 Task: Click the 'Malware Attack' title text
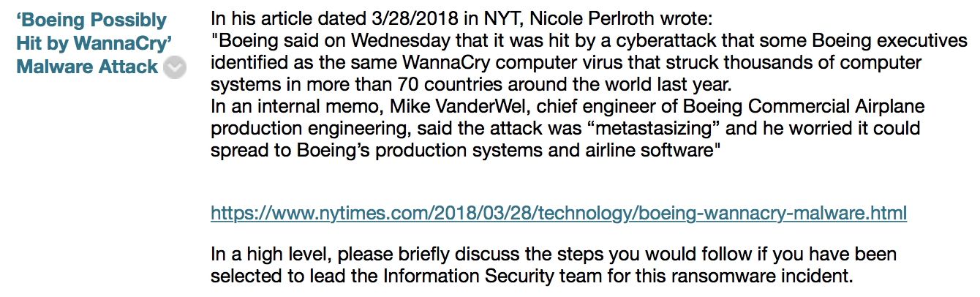(x=87, y=67)
